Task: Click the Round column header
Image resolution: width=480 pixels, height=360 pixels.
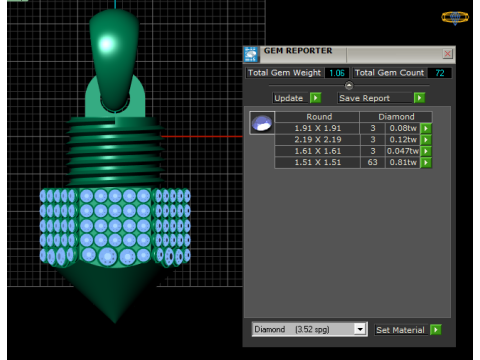Action: click(318, 117)
